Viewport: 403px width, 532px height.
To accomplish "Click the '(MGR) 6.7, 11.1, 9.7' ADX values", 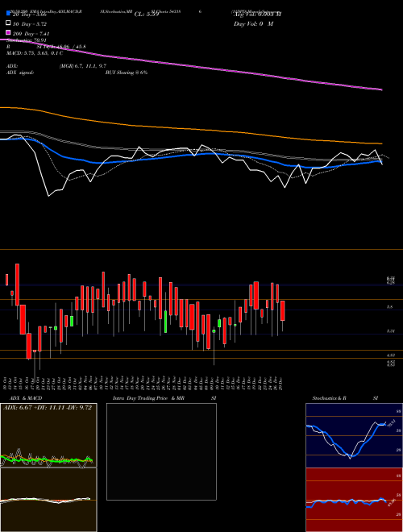I will click(83, 66).
